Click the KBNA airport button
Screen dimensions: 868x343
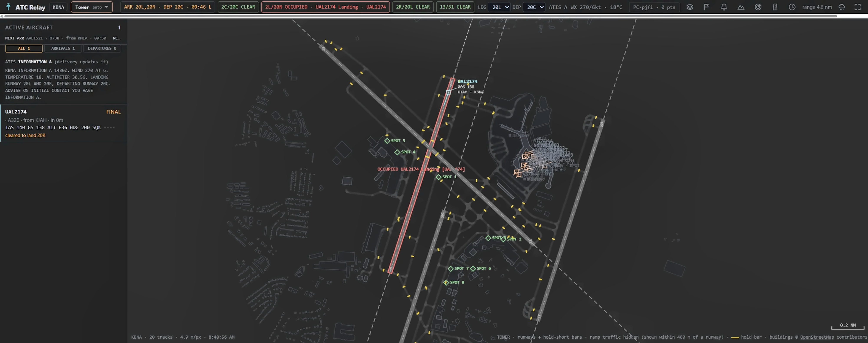click(58, 7)
